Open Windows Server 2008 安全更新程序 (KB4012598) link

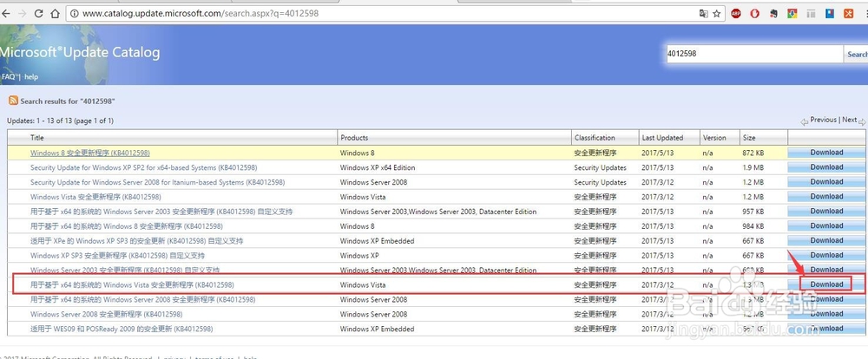(x=106, y=314)
